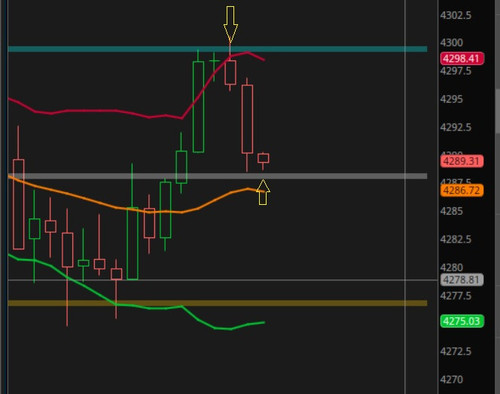Click the large red candle after the peak

coord(247,119)
